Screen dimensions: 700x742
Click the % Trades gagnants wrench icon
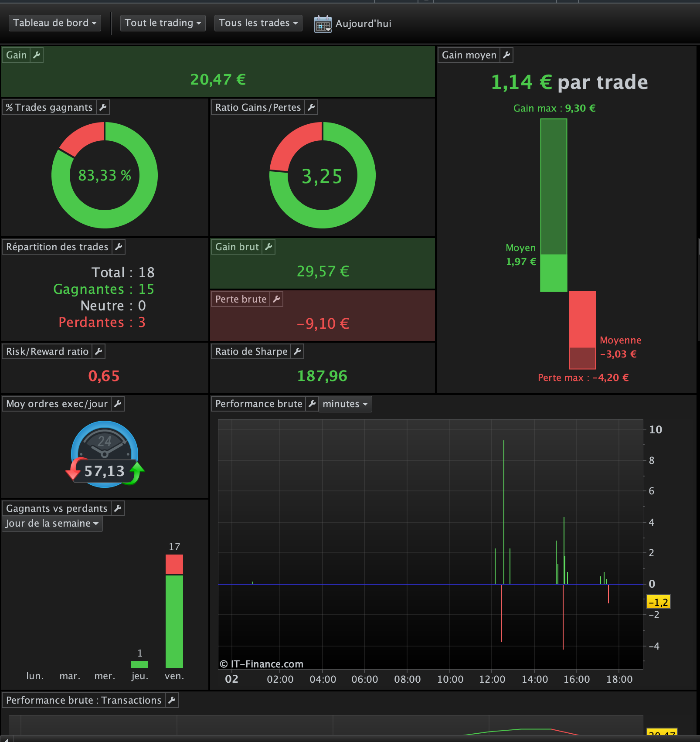(103, 107)
